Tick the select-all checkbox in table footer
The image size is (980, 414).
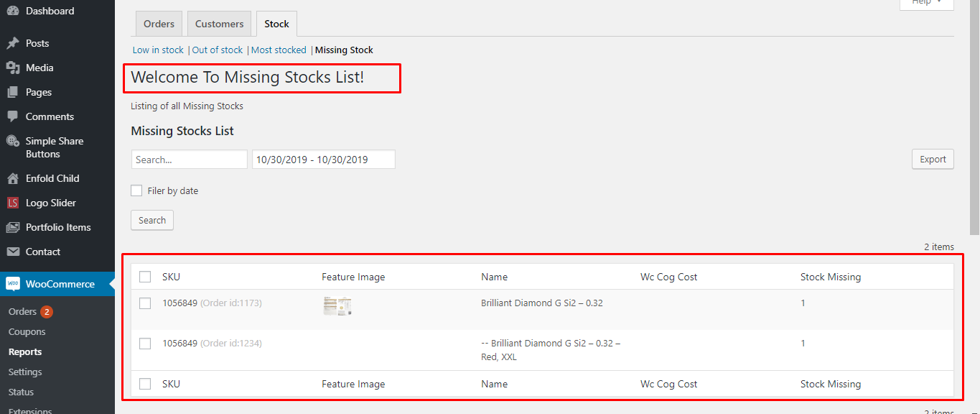pyautogui.click(x=145, y=384)
